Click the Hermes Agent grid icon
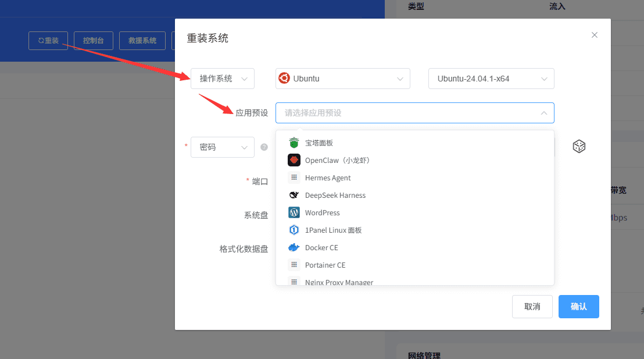Image resolution: width=644 pixels, height=359 pixels. [x=294, y=177]
